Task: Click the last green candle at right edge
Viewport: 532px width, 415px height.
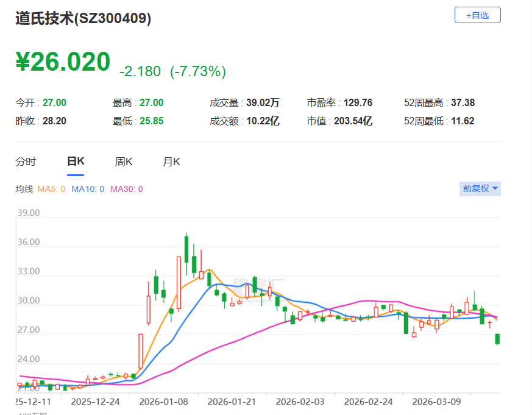Action: point(497,339)
